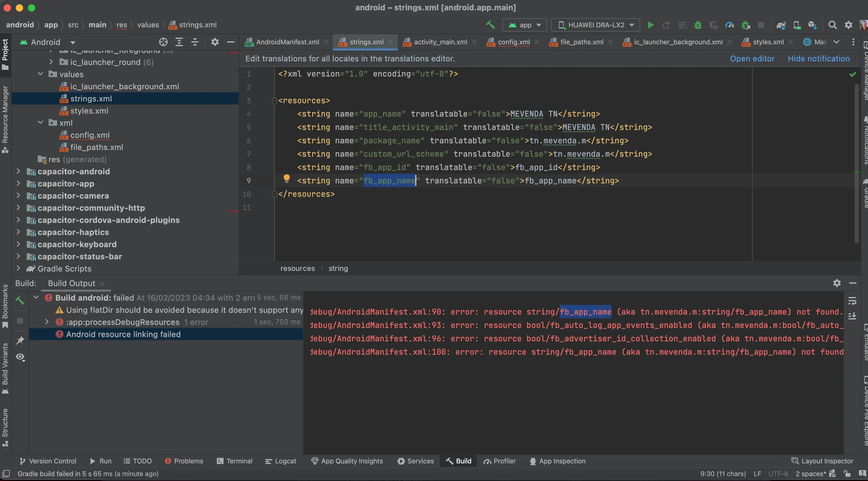
Task: Open the ic_launcher_background.xml tab
Action: click(x=678, y=42)
